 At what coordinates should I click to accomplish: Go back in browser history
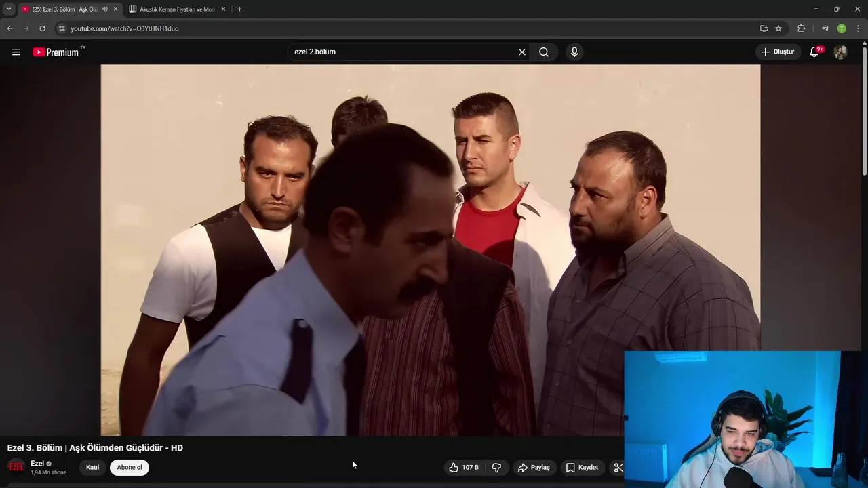coord(9,28)
